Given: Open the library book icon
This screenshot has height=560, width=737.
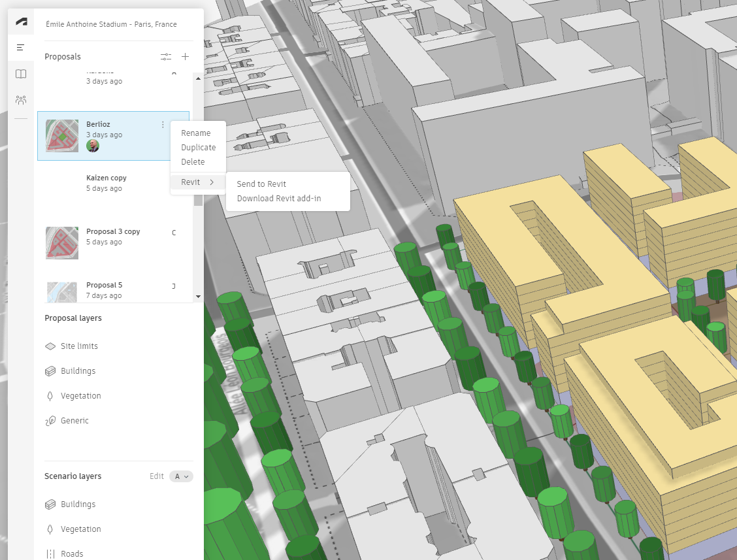Looking at the screenshot, I should coord(21,74).
